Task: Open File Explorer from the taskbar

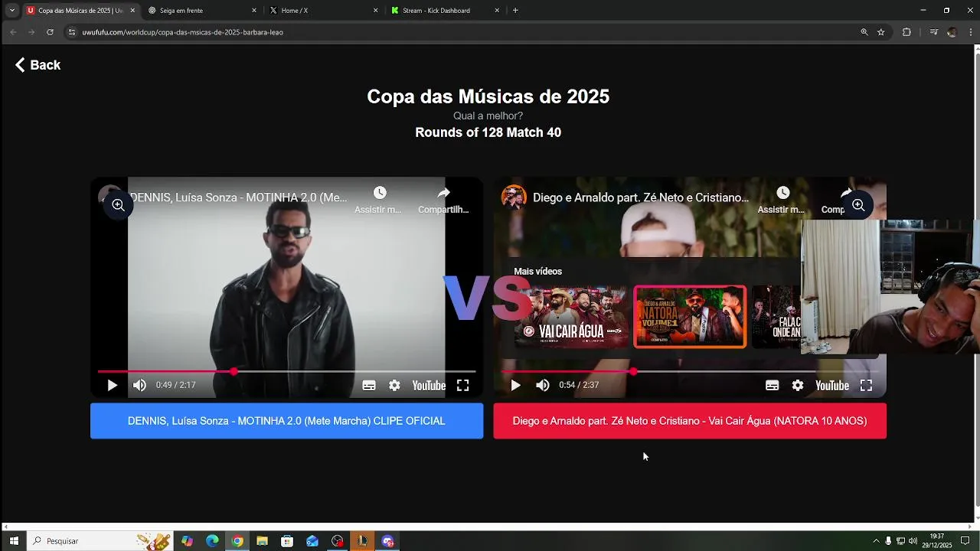Action: (262, 541)
